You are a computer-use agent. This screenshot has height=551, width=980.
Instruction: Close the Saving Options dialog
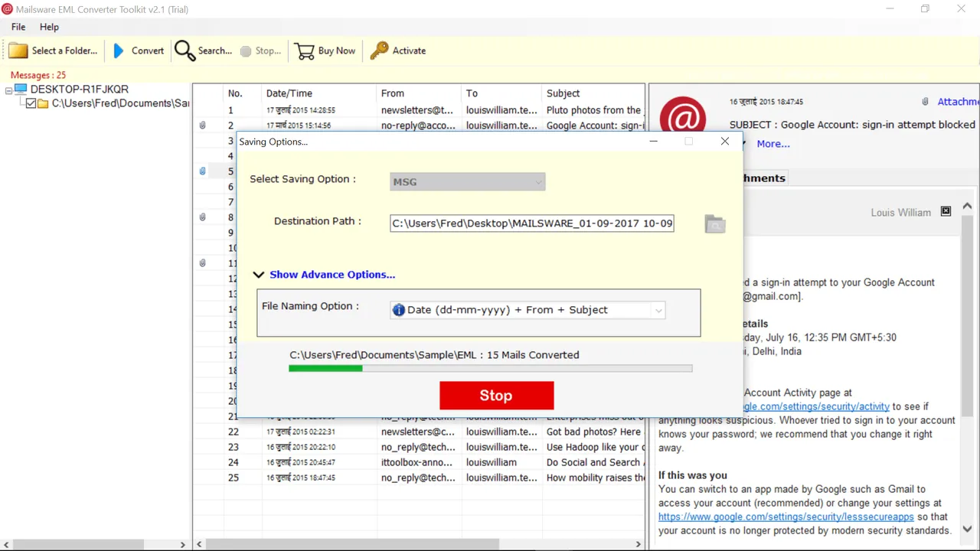724,142
